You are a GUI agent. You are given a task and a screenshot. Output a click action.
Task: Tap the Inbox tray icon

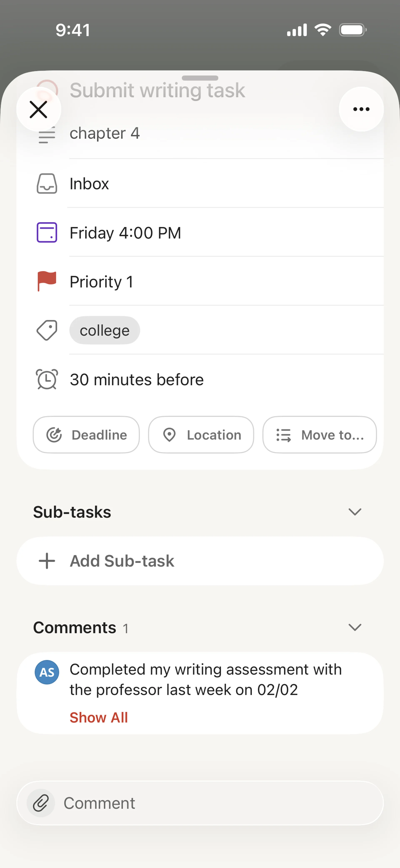point(46,184)
